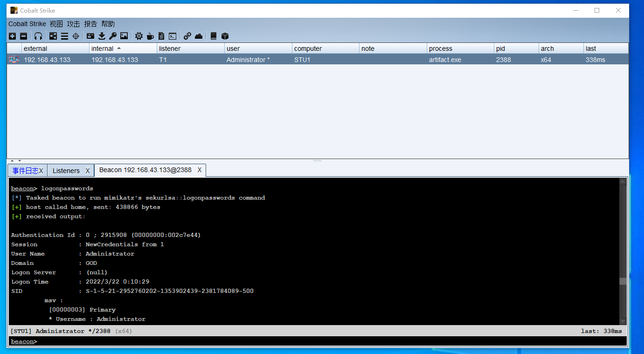This screenshot has height=354, width=644.
Task: Maximize the Cobalt Strike window
Action: pyautogui.click(x=597, y=10)
